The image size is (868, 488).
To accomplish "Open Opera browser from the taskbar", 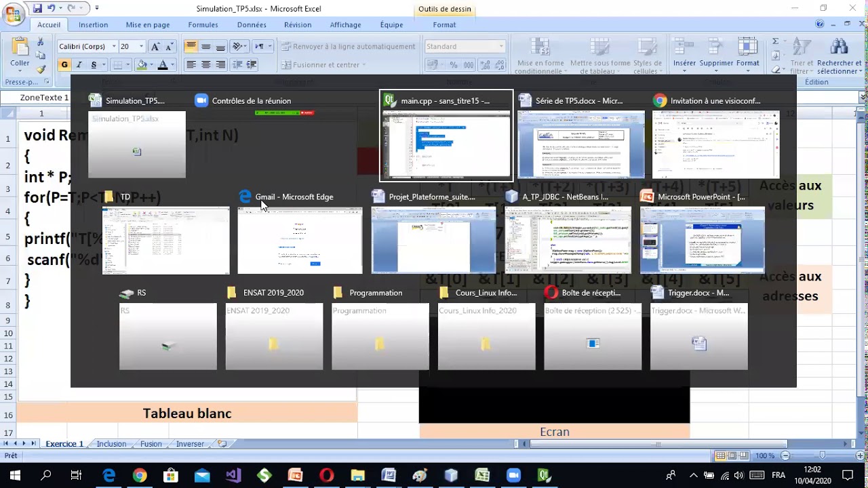I will 326,475.
